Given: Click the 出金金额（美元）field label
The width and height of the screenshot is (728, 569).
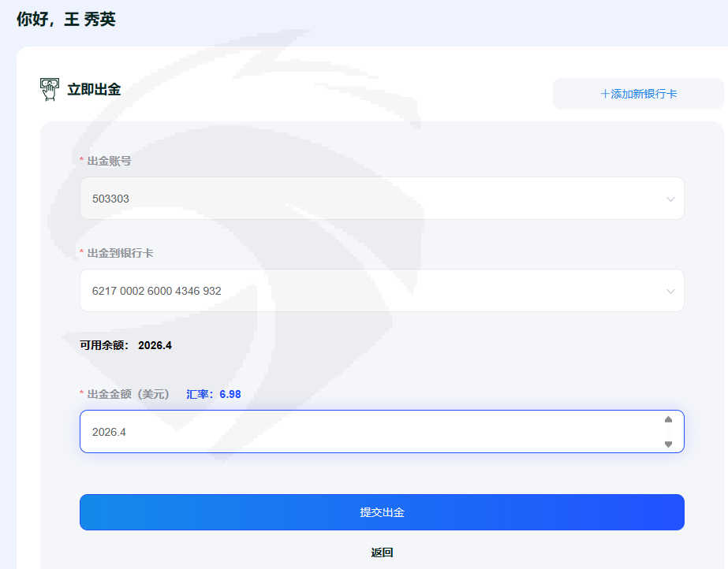Looking at the screenshot, I should pyautogui.click(x=128, y=394).
